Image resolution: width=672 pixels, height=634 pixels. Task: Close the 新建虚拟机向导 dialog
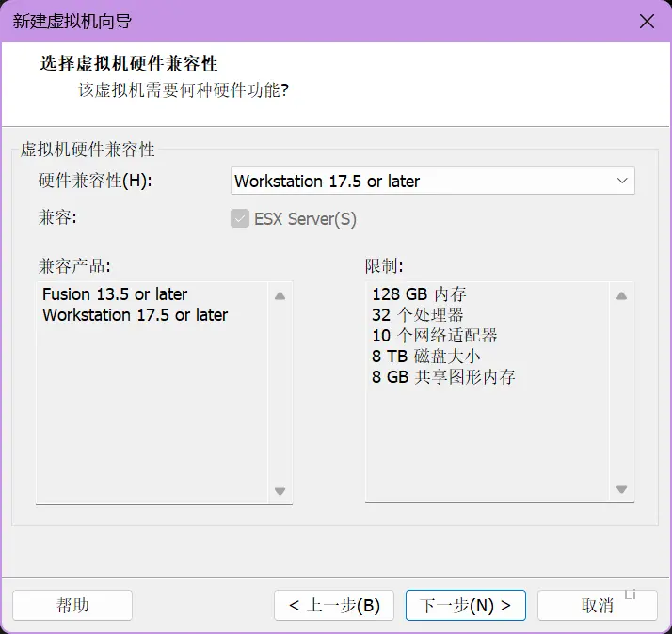click(647, 21)
